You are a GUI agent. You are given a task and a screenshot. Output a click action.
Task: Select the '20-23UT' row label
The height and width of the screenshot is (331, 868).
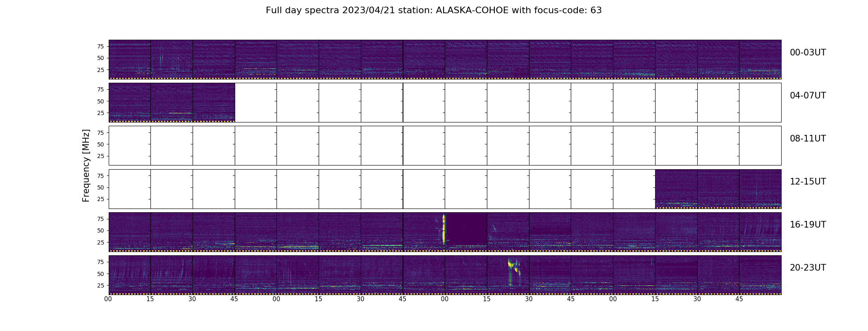pyautogui.click(x=808, y=268)
